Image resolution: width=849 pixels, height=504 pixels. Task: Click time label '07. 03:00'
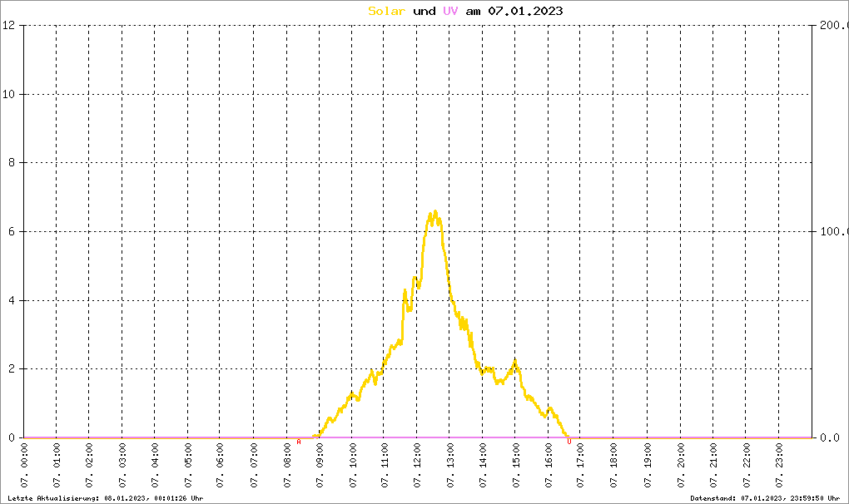tap(122, 466)
